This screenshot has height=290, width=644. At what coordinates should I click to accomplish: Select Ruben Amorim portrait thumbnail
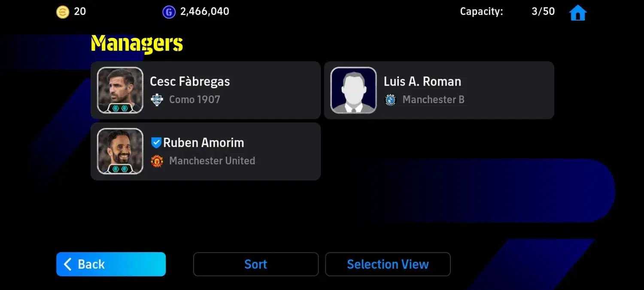(120, 151)
